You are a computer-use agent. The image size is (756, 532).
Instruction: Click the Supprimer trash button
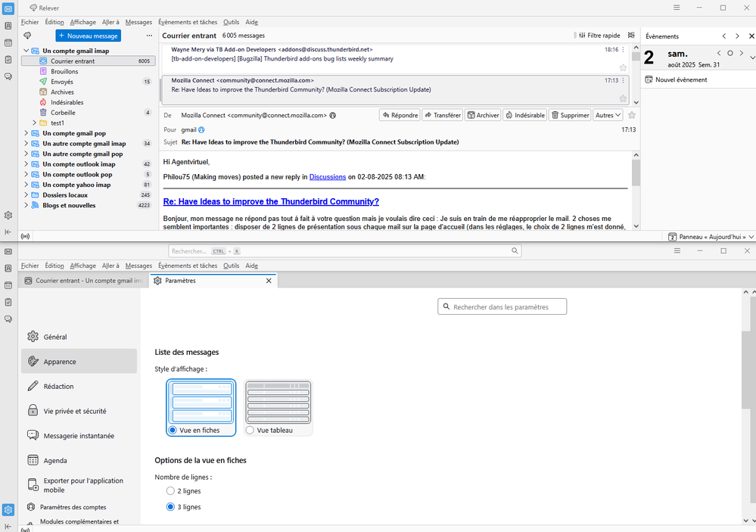570,115
